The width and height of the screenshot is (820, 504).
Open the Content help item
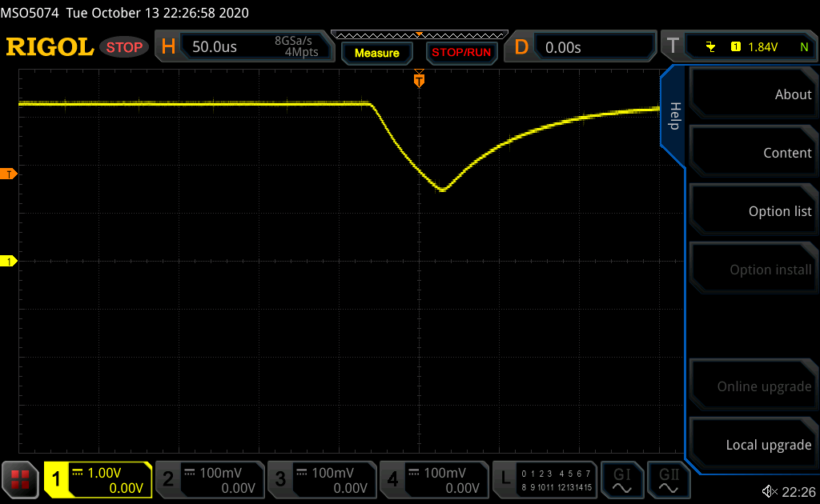pos(754,153)
